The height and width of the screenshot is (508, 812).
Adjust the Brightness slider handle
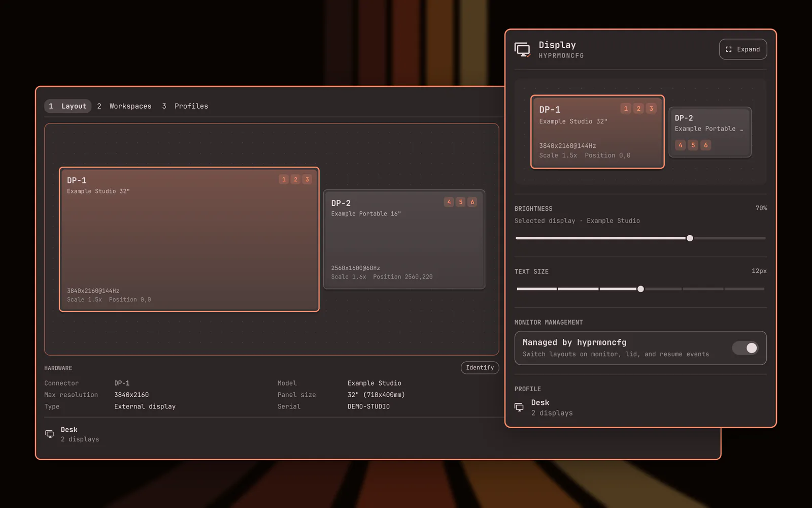click(x=690, y=238)
